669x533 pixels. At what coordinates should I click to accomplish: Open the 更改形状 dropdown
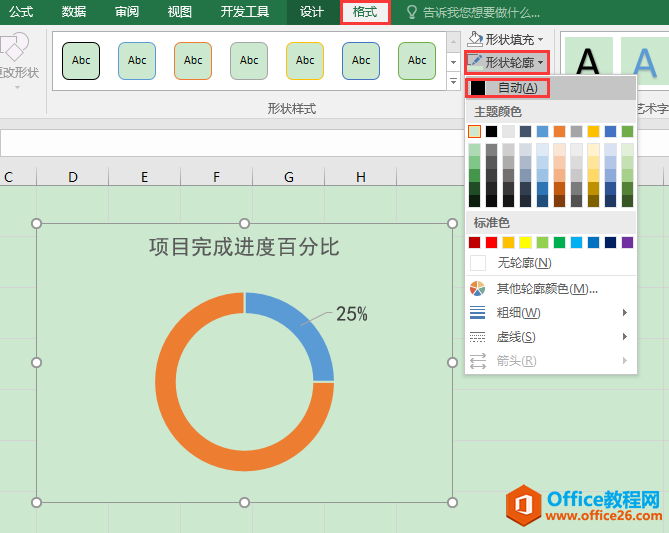pyautogui.click(x=17, y=61)
